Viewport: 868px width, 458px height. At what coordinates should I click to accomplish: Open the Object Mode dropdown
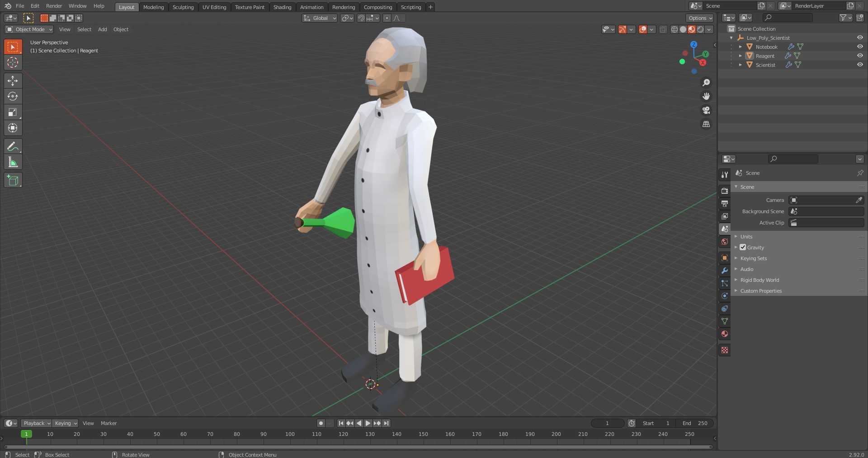tap(29, 29)
